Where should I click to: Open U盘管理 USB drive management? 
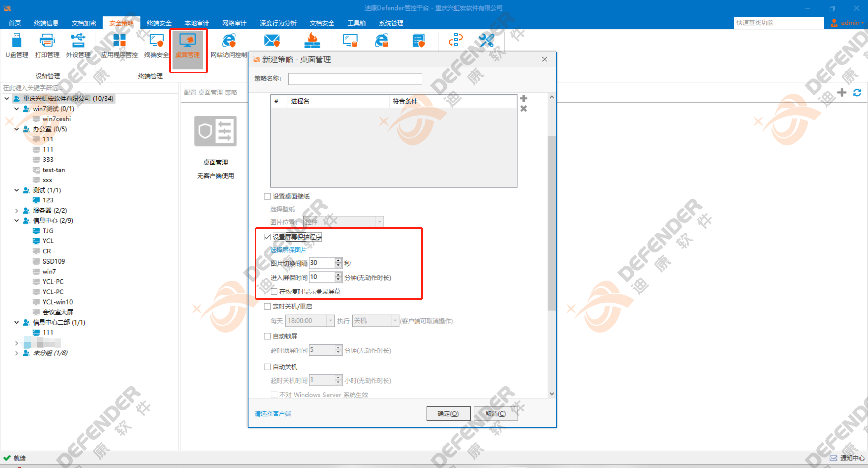point(17,46)
